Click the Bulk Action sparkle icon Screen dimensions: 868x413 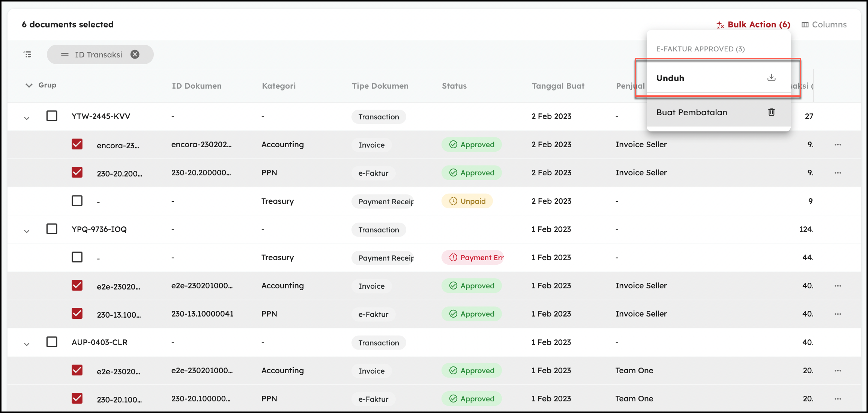(720, 25)
